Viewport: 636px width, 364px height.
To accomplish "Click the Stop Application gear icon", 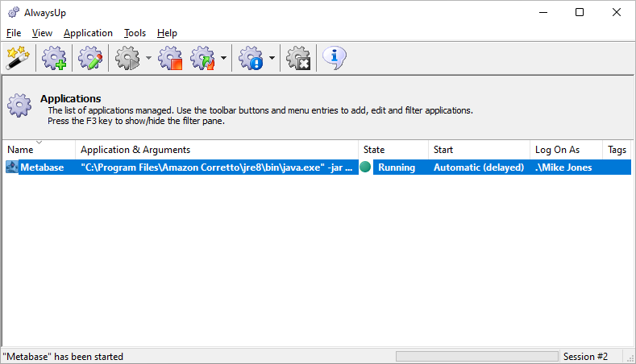I will 170,58.
